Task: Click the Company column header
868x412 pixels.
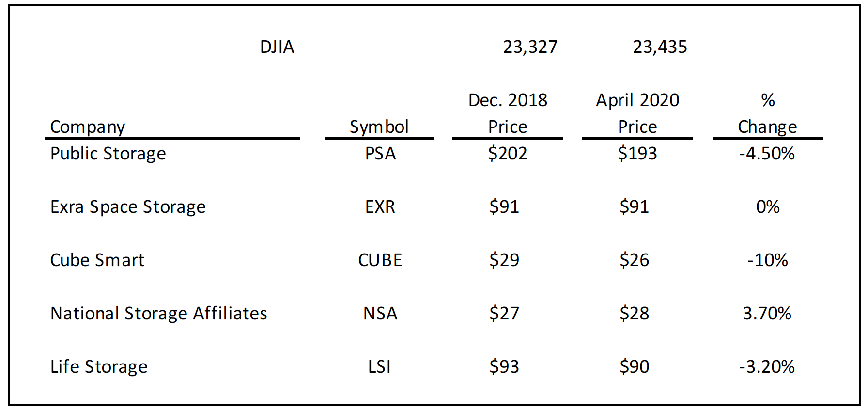Action: [x=88, y=127]
